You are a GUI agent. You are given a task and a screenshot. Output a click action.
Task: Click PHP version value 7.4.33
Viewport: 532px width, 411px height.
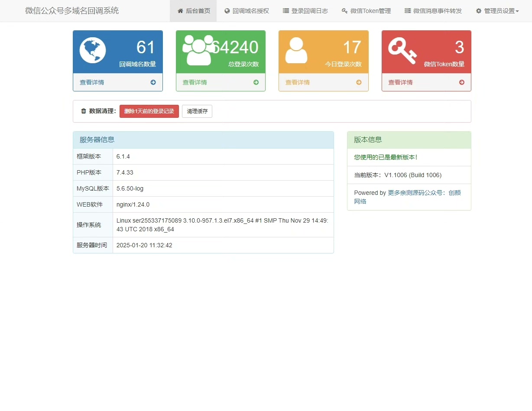click(x=125, y=172)
